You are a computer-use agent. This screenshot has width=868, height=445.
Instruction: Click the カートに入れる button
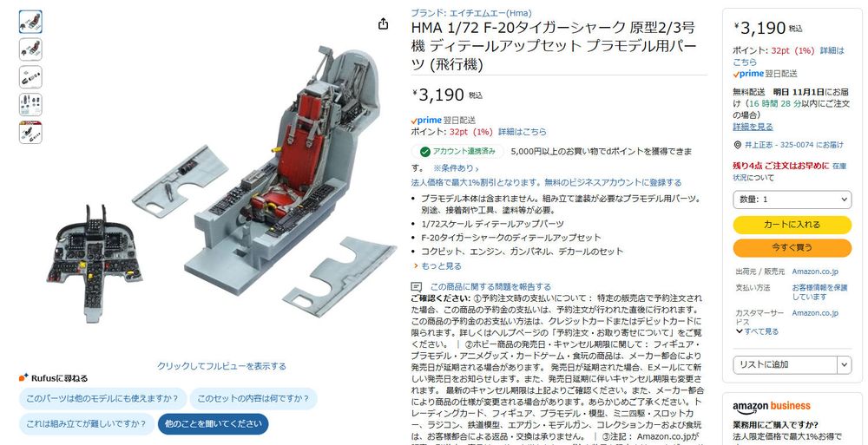tap(792, 225)
